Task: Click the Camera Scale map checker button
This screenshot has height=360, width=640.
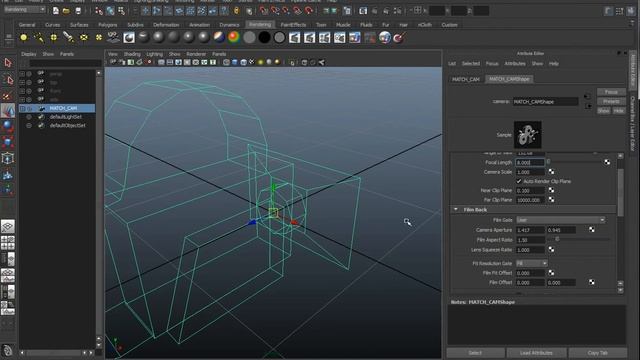Action: tap(551, 172)
